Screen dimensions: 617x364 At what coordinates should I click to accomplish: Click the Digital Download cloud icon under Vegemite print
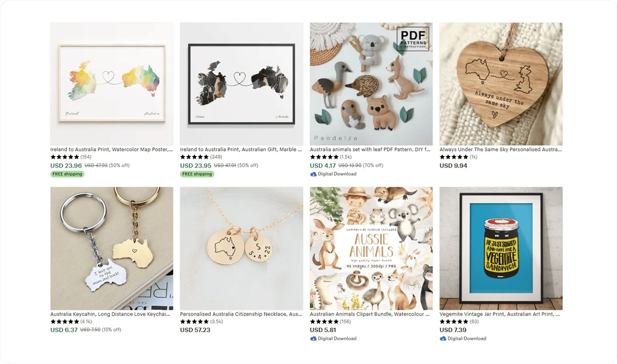(x=443, y=339)
